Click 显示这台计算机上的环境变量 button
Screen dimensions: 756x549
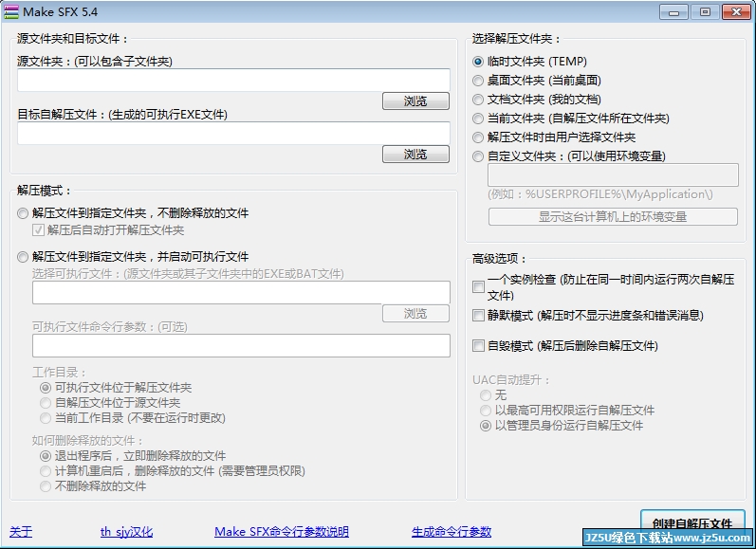[613, 216]
